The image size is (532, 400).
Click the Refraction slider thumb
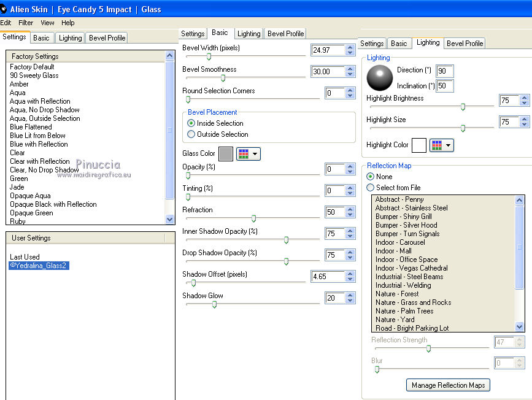point(253,218)
